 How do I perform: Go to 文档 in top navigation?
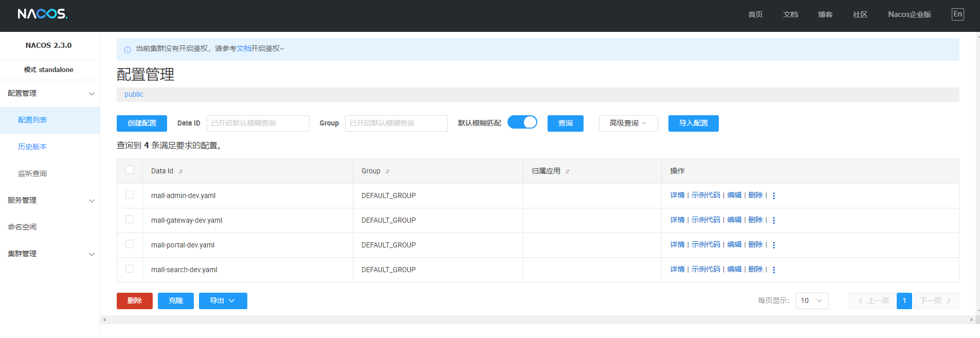790,14
